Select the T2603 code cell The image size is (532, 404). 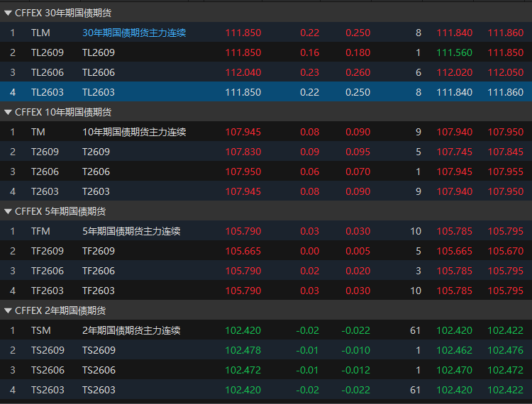click(x=45, y=191)
